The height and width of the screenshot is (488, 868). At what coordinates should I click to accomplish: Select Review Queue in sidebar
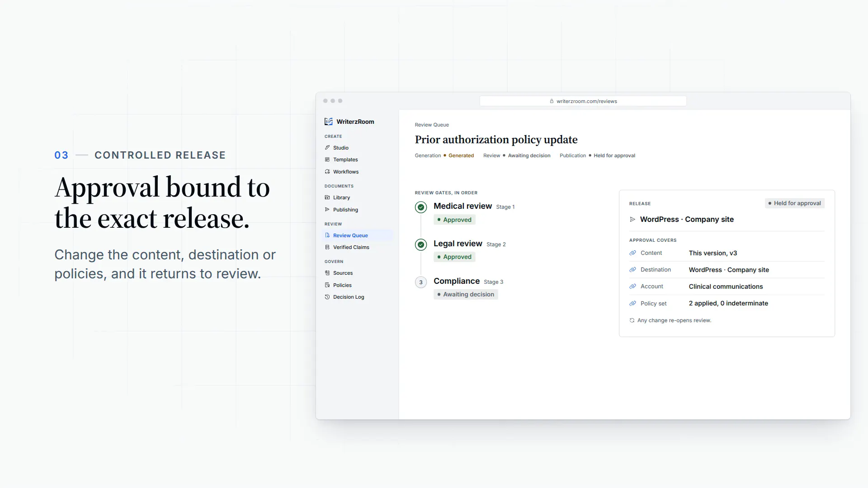(357, 235)
